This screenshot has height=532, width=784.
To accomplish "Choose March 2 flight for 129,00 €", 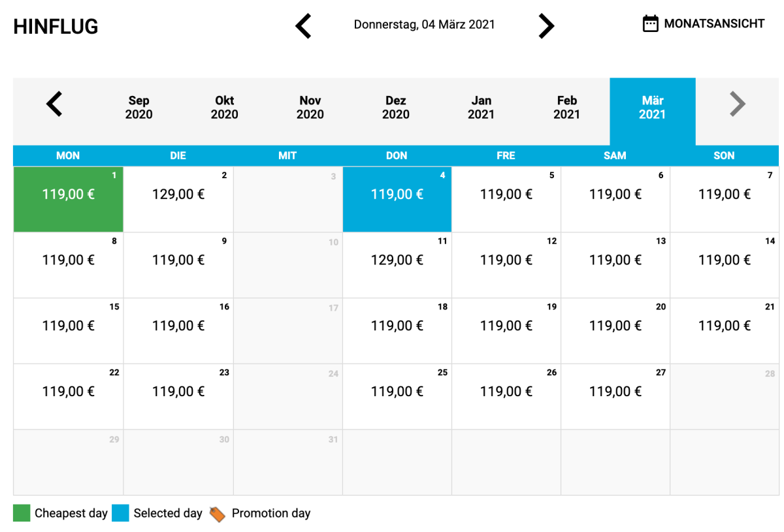I will (178, 199).
